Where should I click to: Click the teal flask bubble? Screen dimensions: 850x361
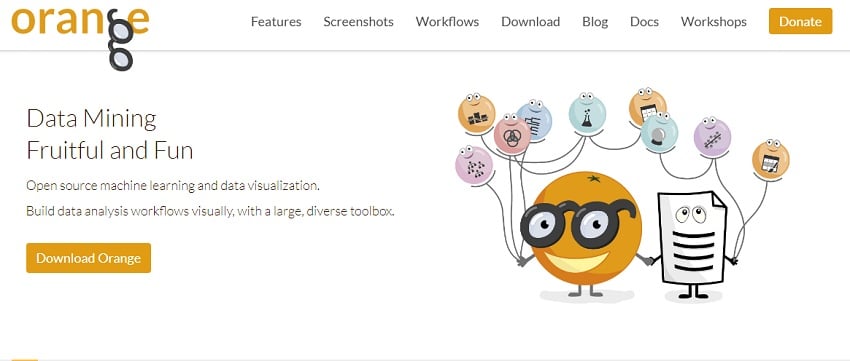[x=587, y=114]
